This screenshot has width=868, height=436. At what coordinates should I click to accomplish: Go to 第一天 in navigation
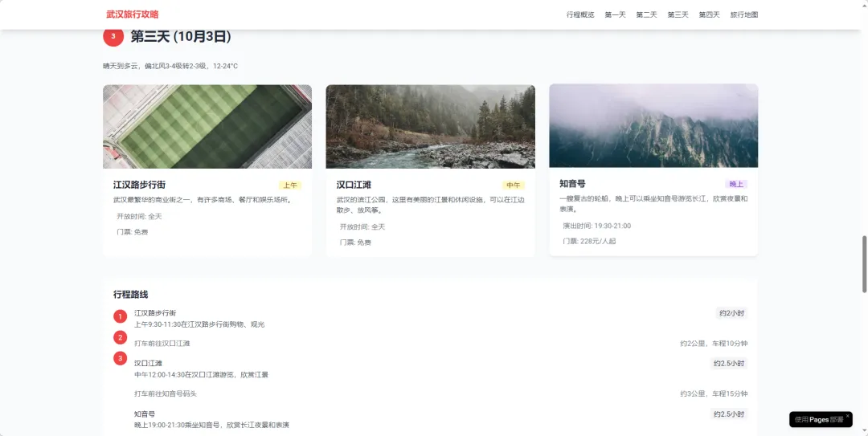click(615, 15)
